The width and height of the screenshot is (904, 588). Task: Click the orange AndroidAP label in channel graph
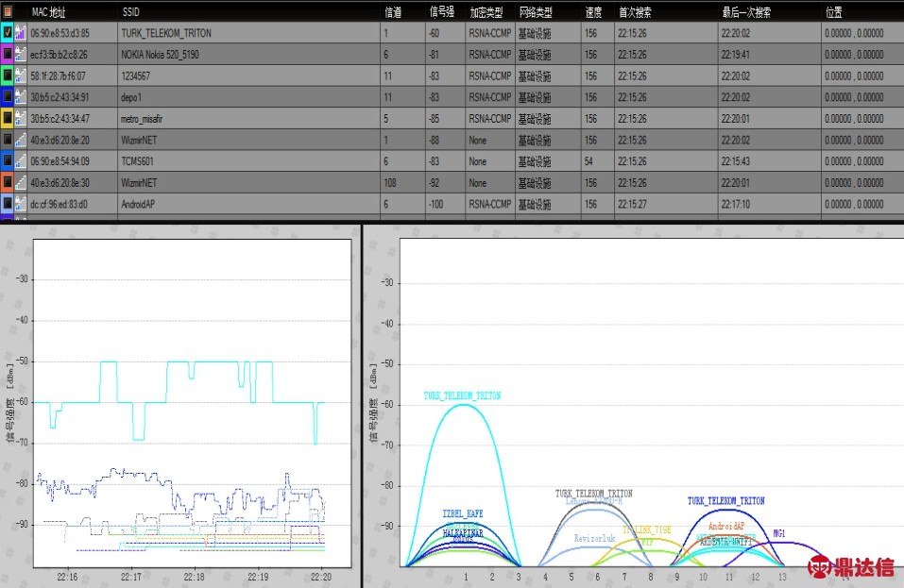[x=726, y=526]
